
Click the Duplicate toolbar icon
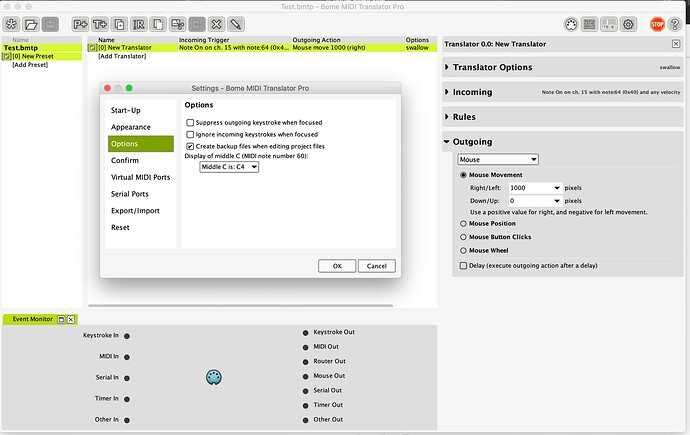coord(119,24)
